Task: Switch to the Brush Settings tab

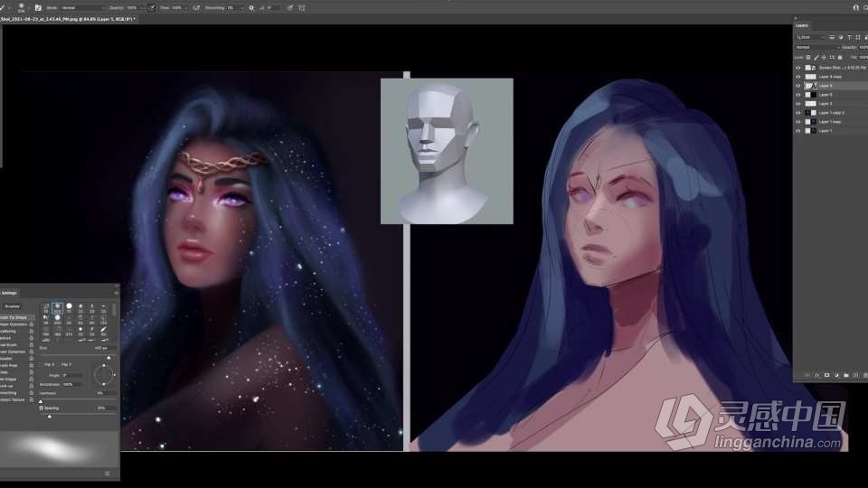Action: (x=9, y=293)
